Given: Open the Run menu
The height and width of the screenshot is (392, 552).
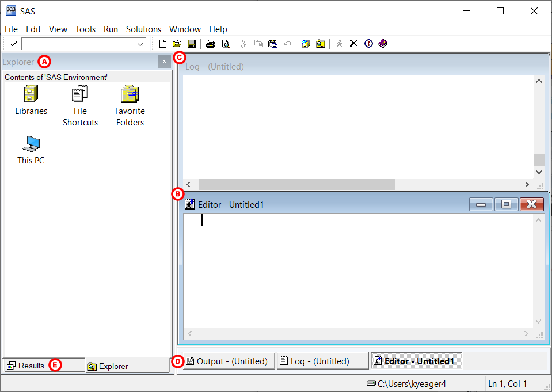Looking at the screenshot, I should pos(111,29).
